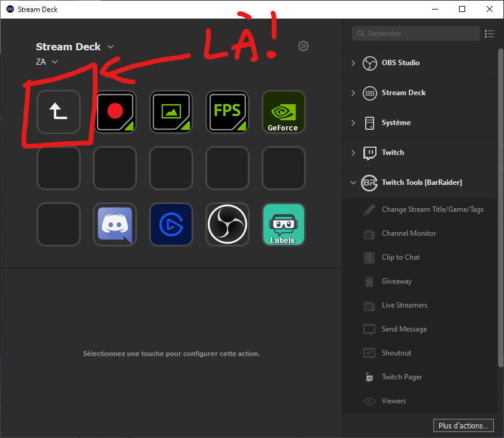The image size is (504, 438).
Task: Click the FPS counter key
Action: point(227,112)
